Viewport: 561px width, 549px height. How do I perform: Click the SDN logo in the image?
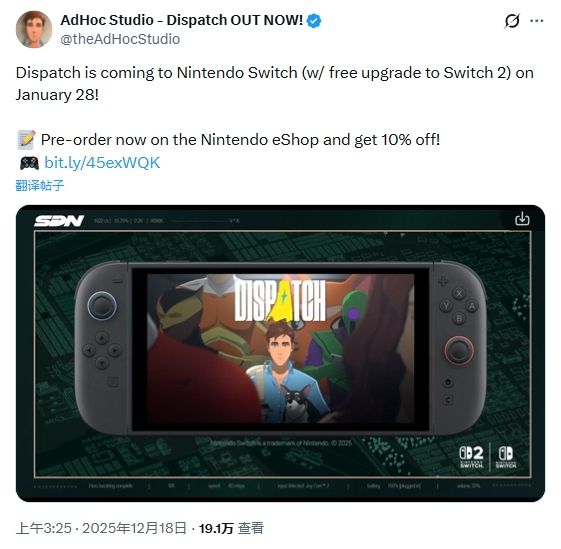tap(59, 221)
